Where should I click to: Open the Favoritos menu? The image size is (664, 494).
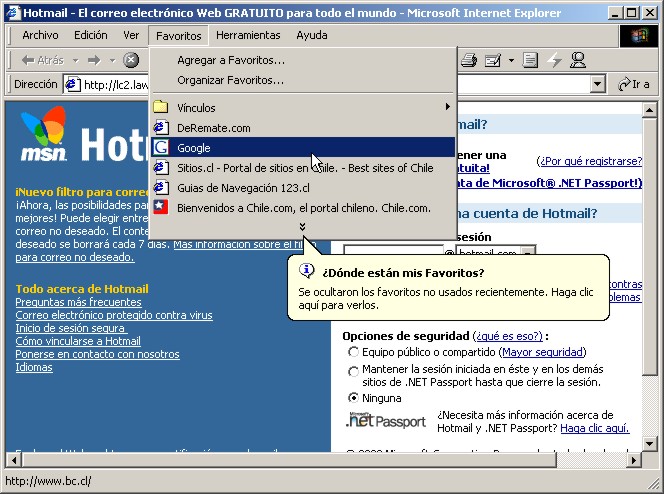click(x=178, y=36)
